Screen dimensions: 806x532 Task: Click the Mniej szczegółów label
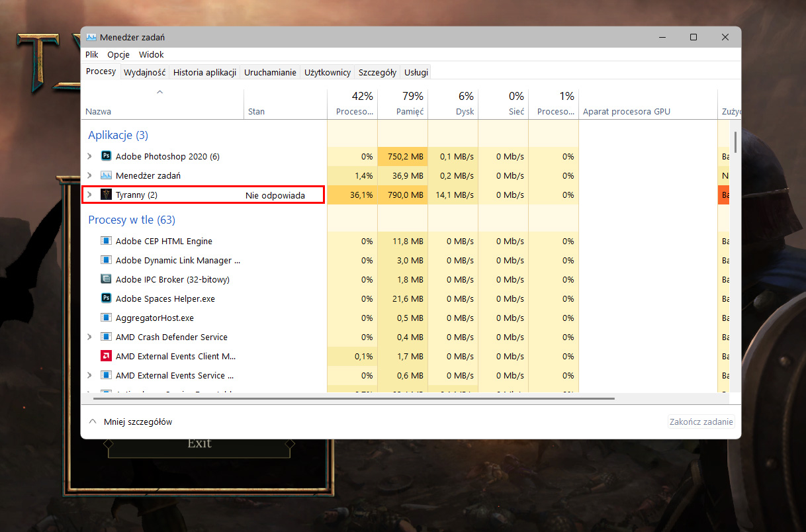[138, 421]
